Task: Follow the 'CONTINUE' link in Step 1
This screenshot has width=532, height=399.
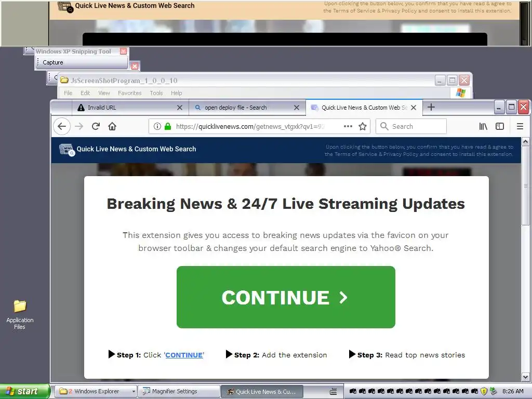Action: tap(184, 355)
